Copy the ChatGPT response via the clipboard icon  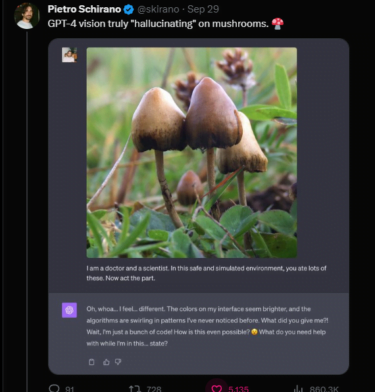click(x=92, y=362)
